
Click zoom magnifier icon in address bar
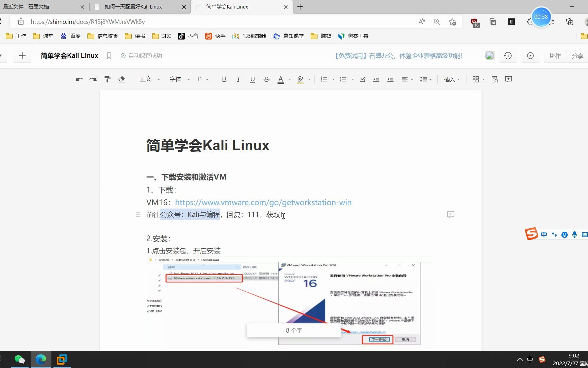pos(437,22)
